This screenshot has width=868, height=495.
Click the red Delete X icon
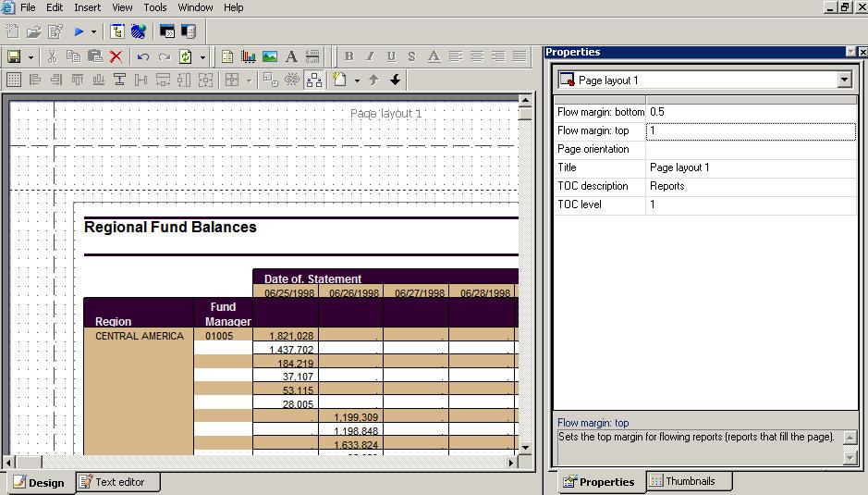point(116,56)
